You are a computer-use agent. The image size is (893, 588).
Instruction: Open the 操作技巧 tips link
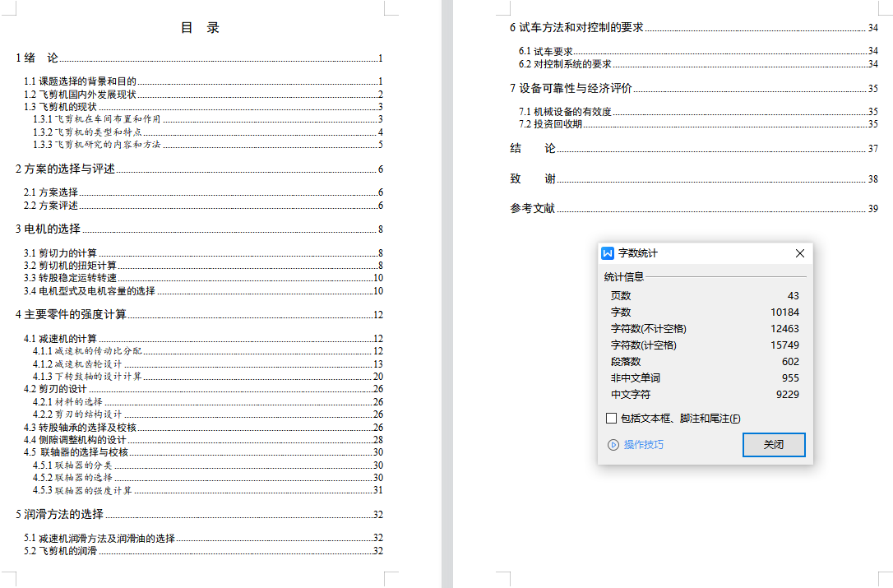[643, 445]
